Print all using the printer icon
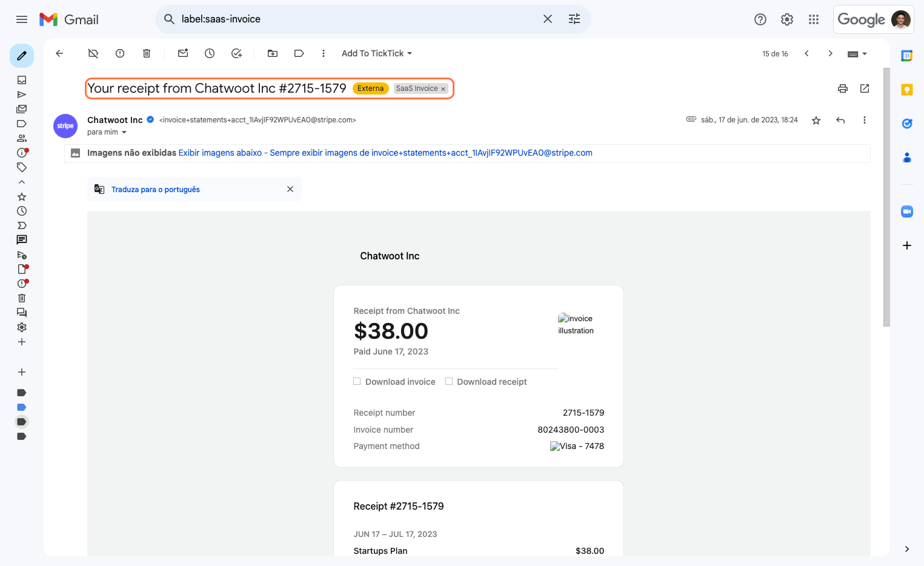Image resolution: width=924 pixels, height=566 pixels. pyautogui.click(x=843, y=88)
